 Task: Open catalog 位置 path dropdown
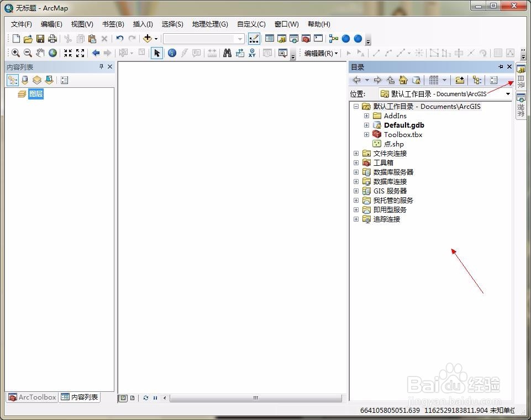(508, 94)
